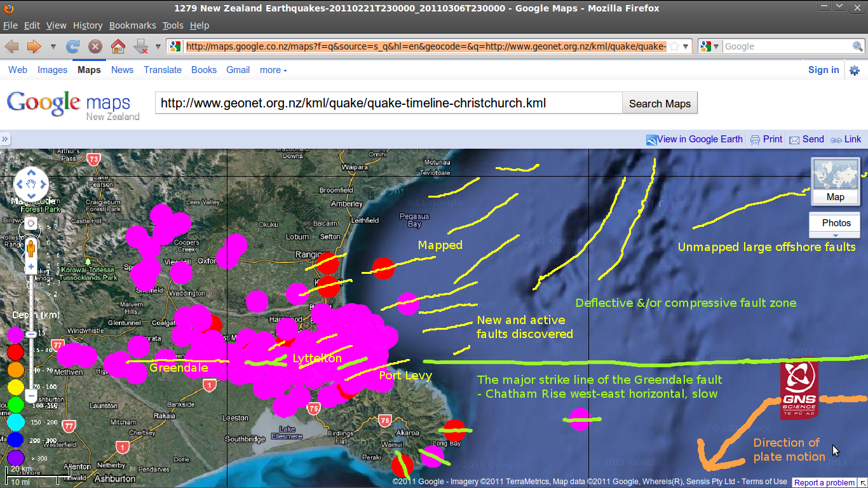Open the View menu
Screen dimensions: 868x488
[56, 25]
